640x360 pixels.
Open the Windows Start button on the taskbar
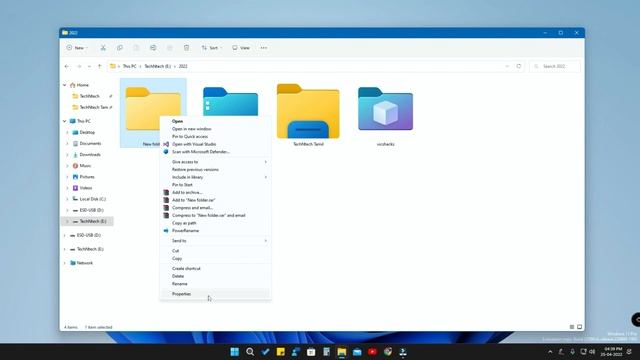235,352
